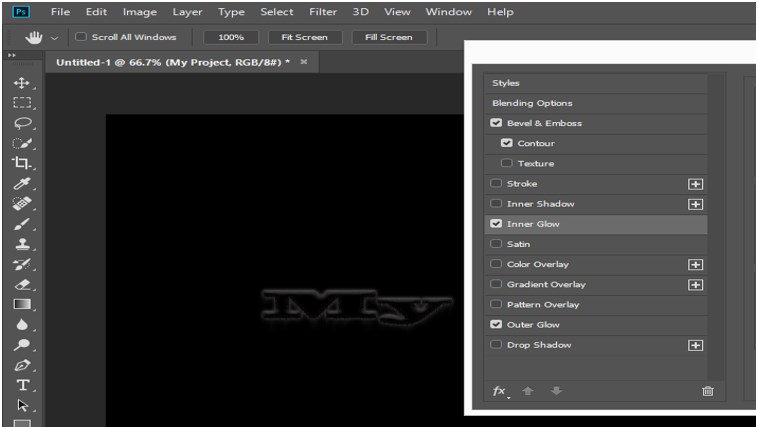The width and height of the screenshot is (758, 427).
Task: Click the Photoshop Ps logo icon
Action: [21, 12]
